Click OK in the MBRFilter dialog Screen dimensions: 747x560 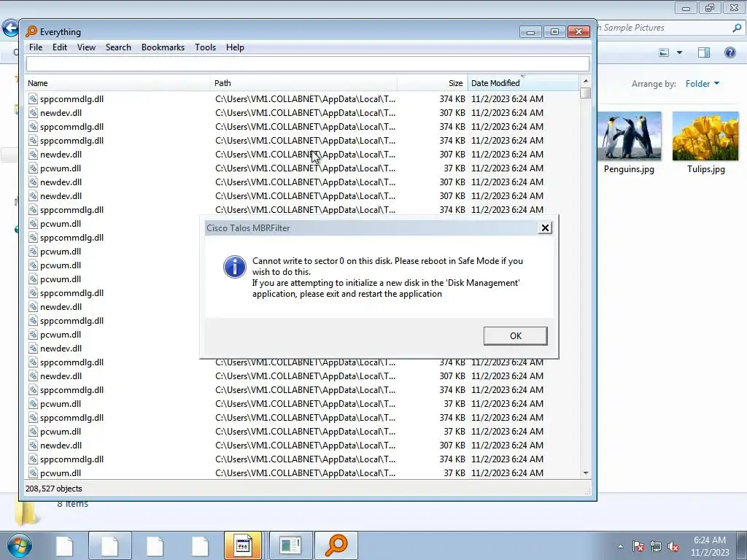515,335
